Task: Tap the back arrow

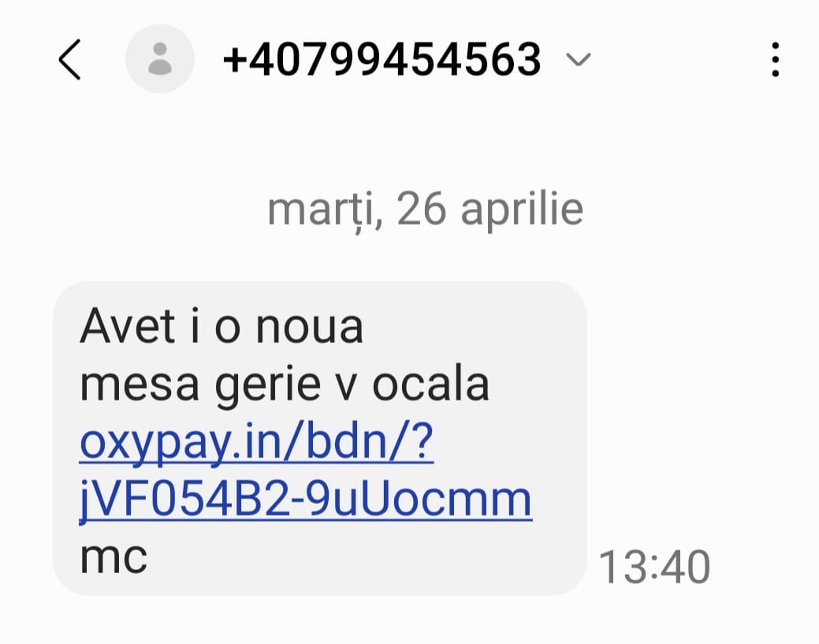Action: point(70,60)
